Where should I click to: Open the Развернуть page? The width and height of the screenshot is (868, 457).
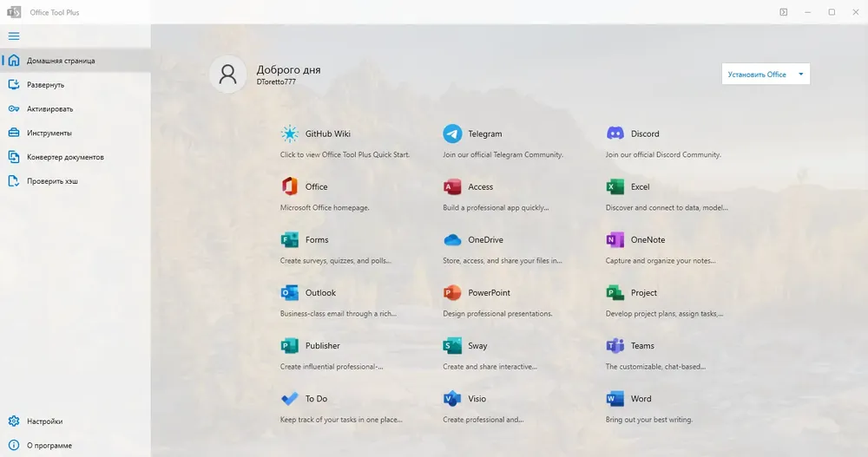tap(76, 85)
